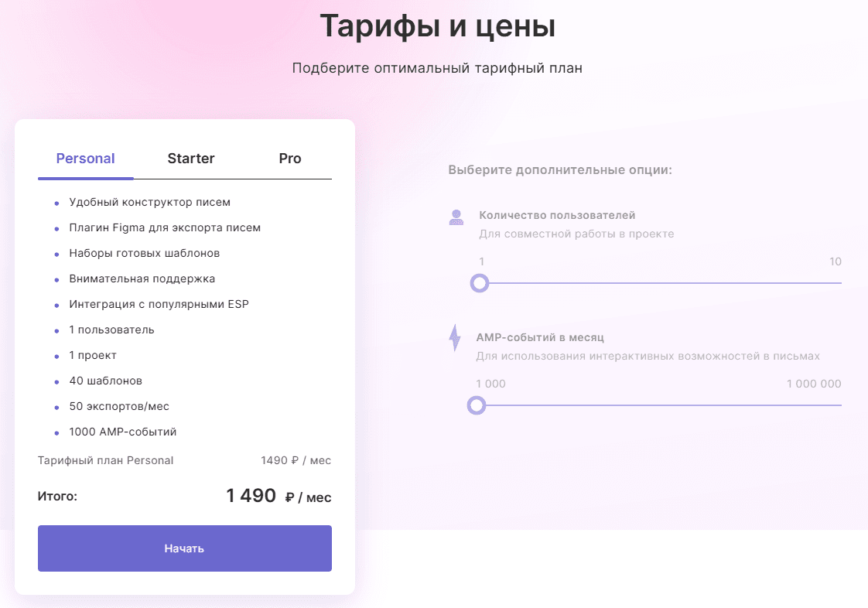Click the 10 users maximum label
Image resolution: width=868 pixels, height=608 pixels.
(x=836, y=261)
